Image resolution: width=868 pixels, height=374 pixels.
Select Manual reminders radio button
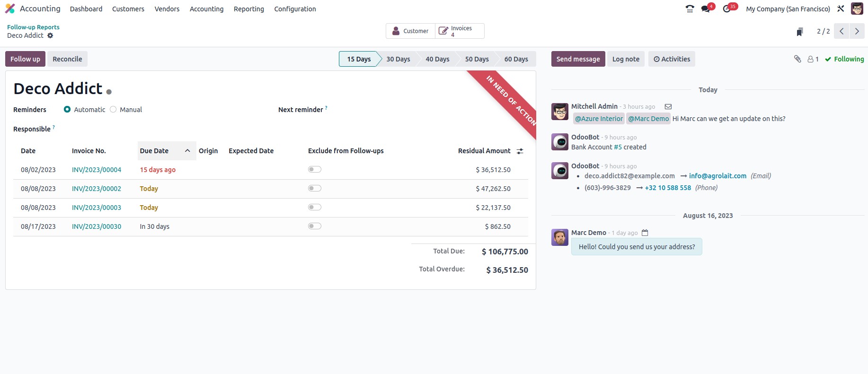113,109
